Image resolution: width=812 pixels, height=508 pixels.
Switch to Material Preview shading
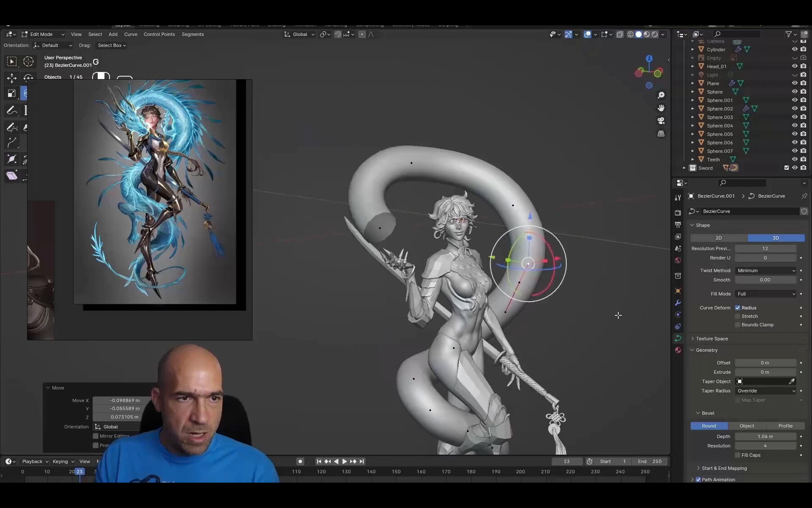646,34
